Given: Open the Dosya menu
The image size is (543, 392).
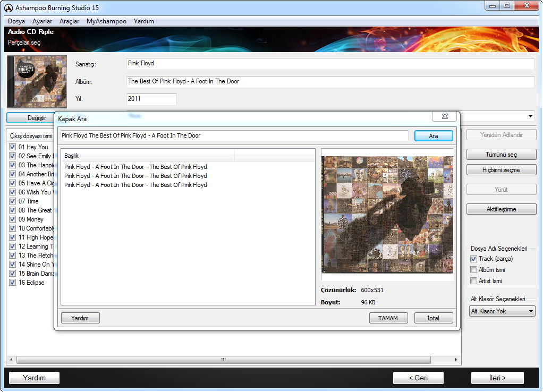Looking at the screenshot, I should [x=16, y=21].
